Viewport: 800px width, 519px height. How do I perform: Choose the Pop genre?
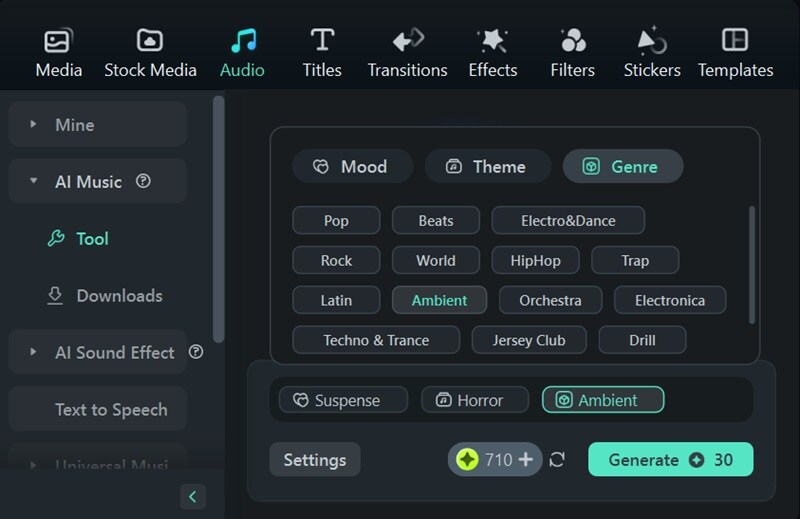pyautogui.click(x=336, y=220)
